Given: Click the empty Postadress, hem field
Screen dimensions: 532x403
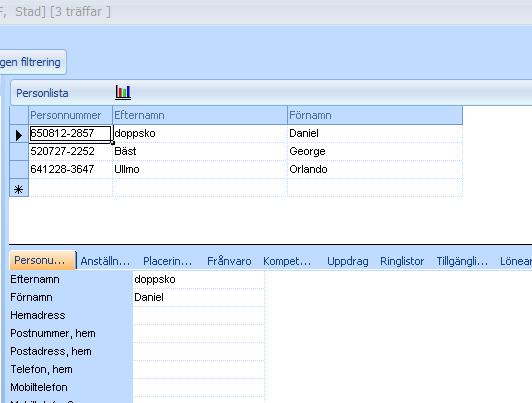Looking at the screenshot, I should click(198, 351).
